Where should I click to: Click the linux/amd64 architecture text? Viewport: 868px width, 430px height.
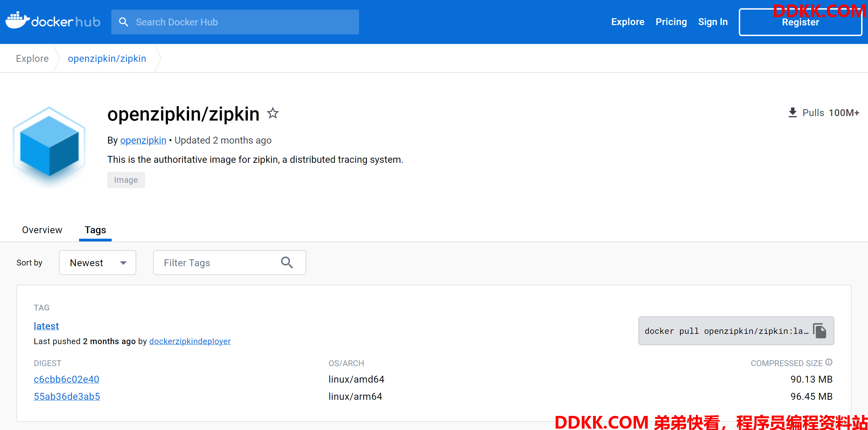356,379
